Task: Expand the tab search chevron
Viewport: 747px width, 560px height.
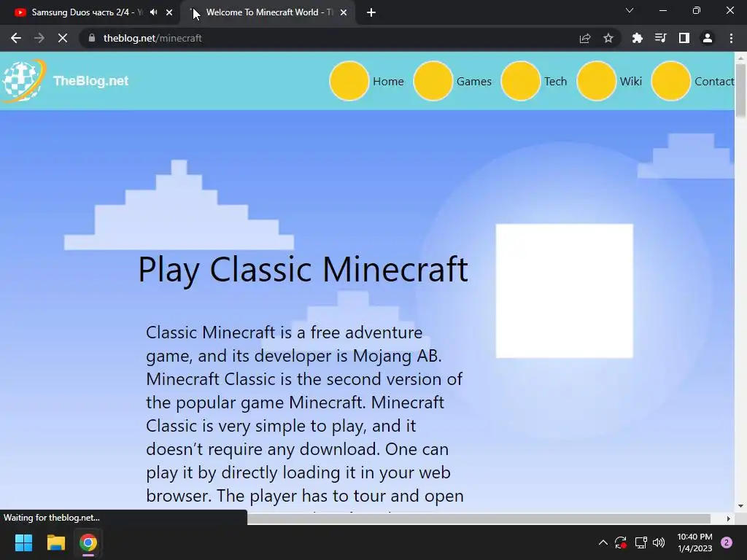Action: click(x=630, y=10)
